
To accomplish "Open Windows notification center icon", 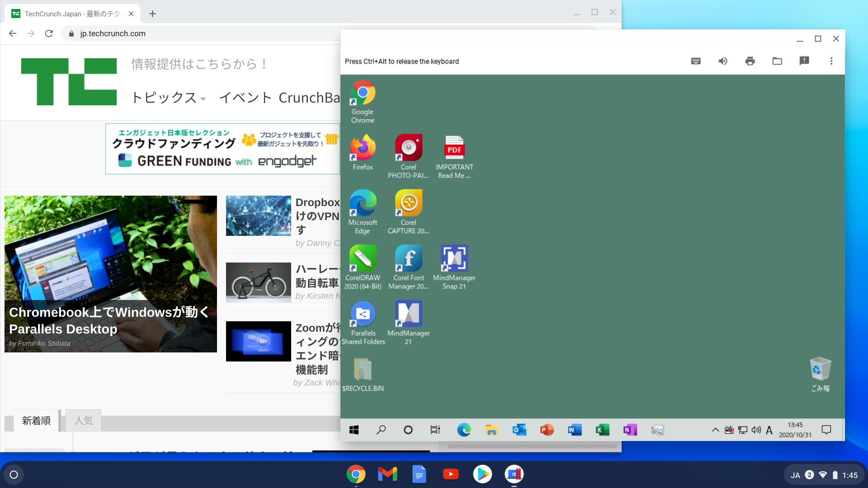I will pos(826,430).
